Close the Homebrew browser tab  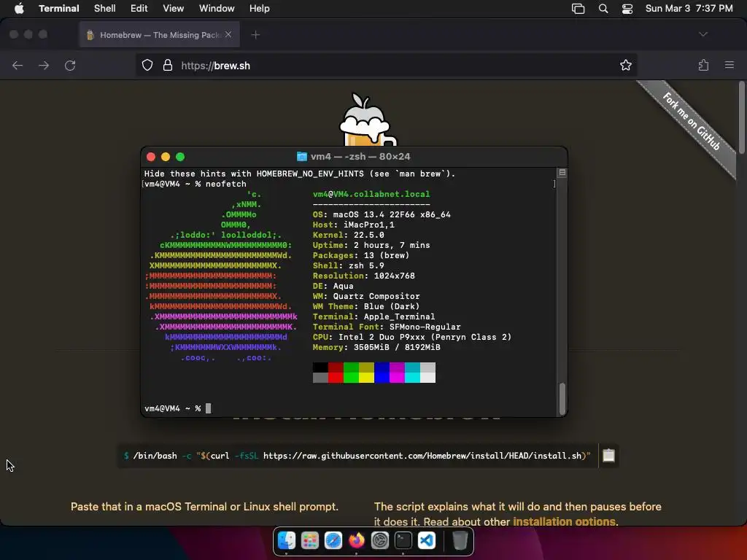(228, 35)
